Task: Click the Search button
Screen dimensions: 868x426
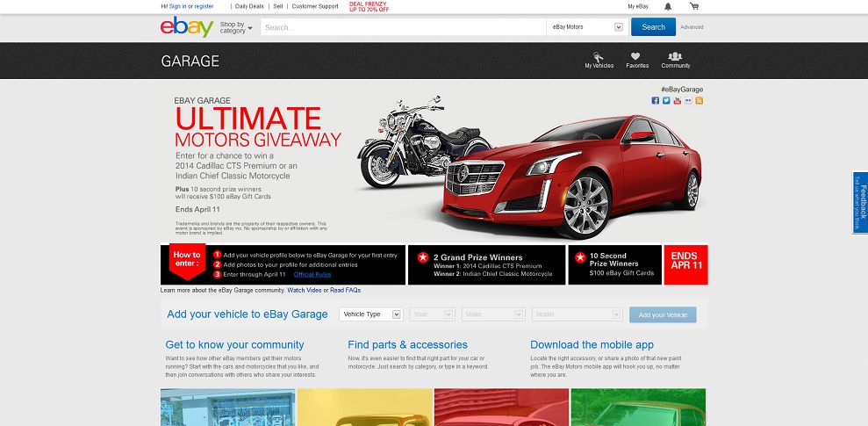Action: tap(653, 27)
